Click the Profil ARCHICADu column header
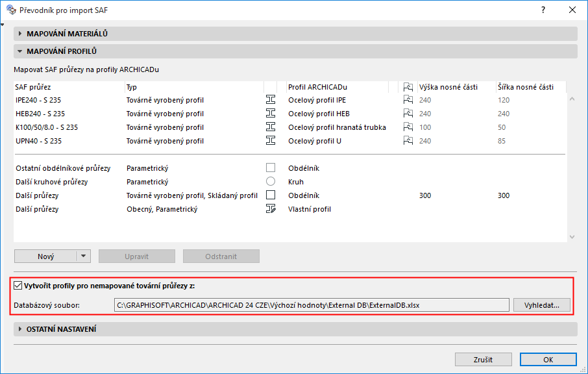The image size is (588, 374). 337,87
